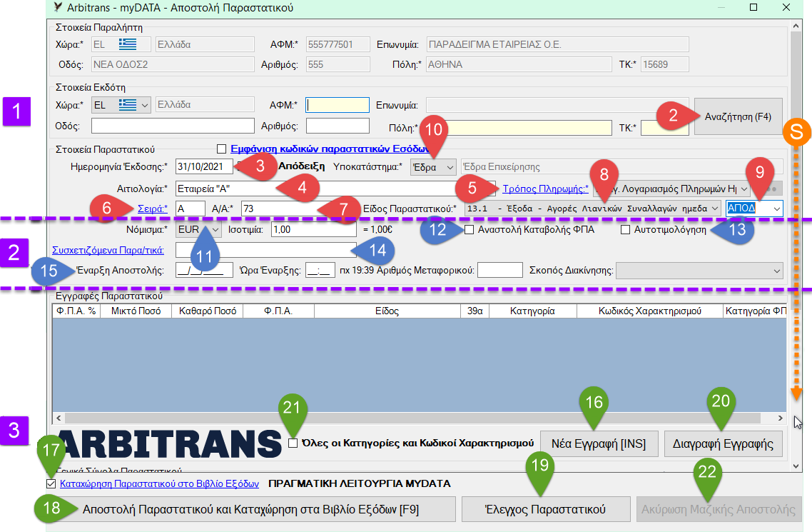Enable the Αναστολή Καταβολής ΦΠΑ checkbox
The height and width of the screenshot is (532, 812).
(470, 229)
